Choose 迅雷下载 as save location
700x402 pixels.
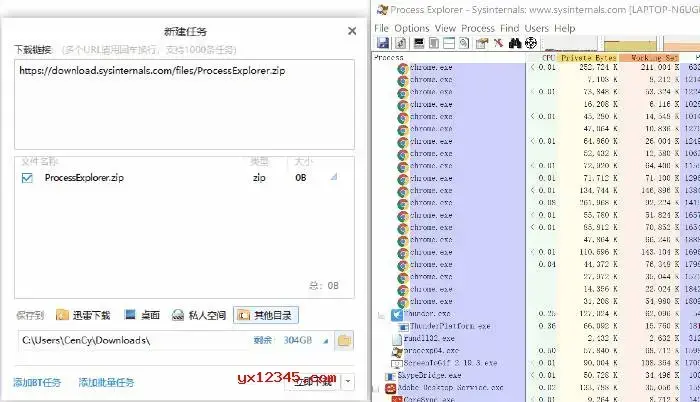[83, 315]
